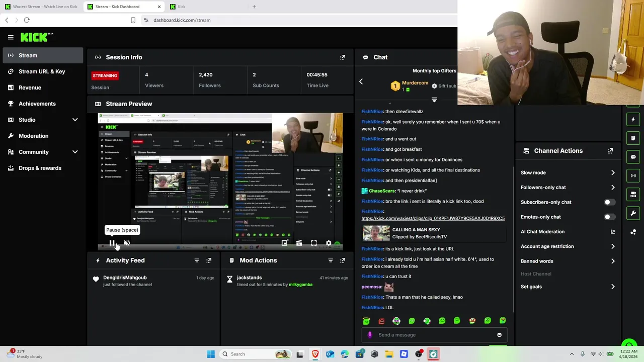
Task: Open the CALLING A MAN SEXY clip thumbnail
Action: (x=376, y=233)
